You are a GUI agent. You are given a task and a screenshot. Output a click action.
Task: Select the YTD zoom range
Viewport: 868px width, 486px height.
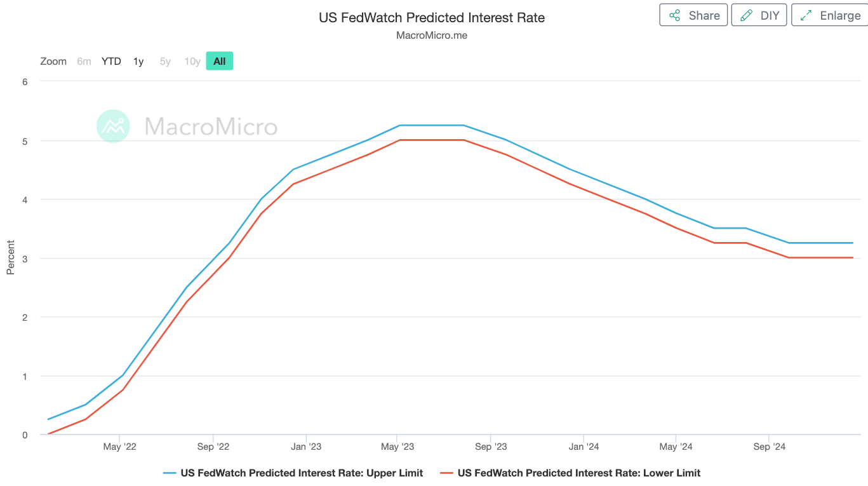tap(111, 62)
